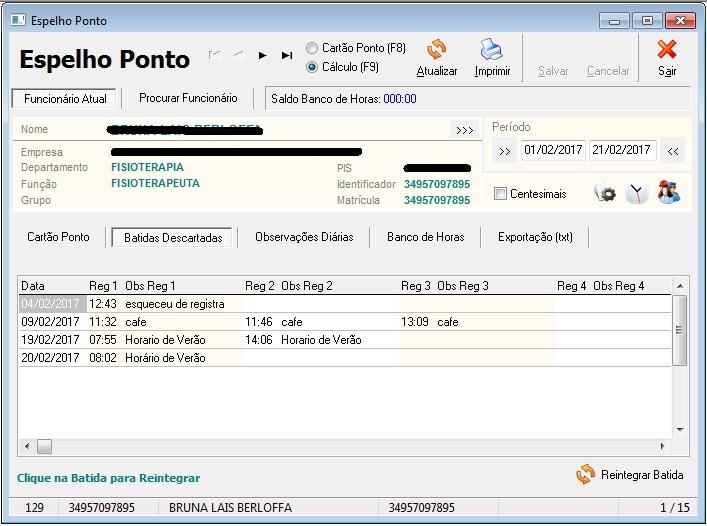Click the red X Sair icon
Screen dimensions: 707x526
[x=667, y=50]
